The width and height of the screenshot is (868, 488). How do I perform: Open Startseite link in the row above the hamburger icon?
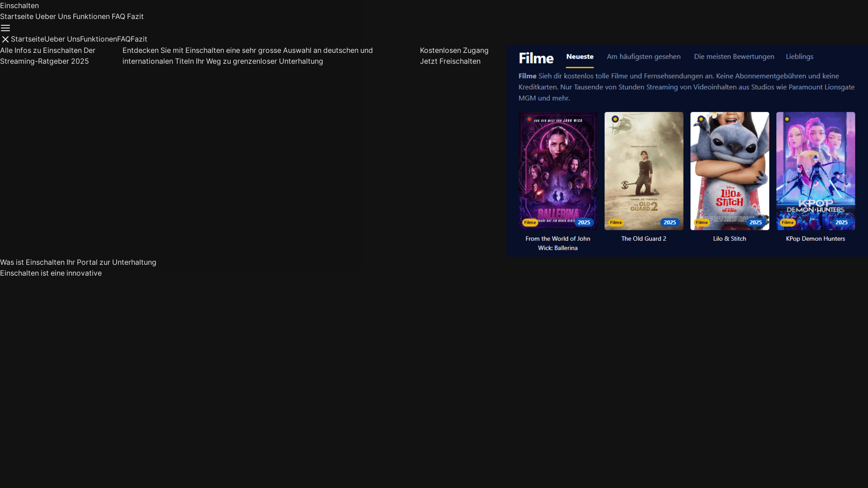coord(17,16)
